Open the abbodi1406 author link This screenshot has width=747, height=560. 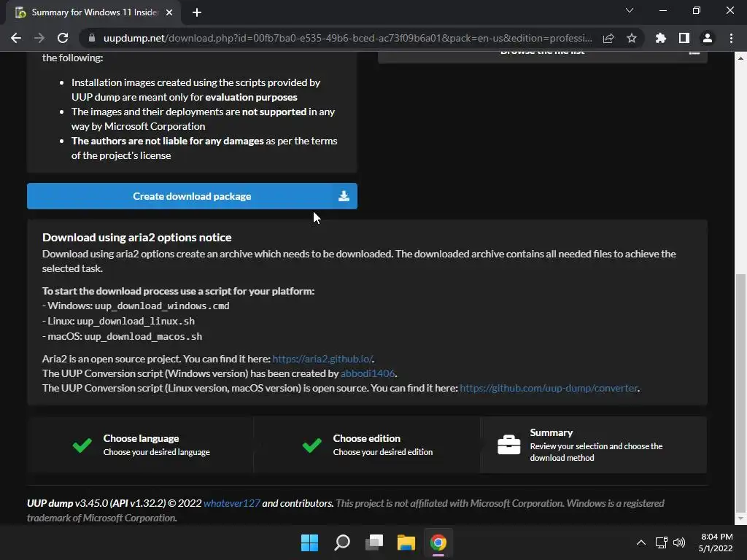point(368,373)
